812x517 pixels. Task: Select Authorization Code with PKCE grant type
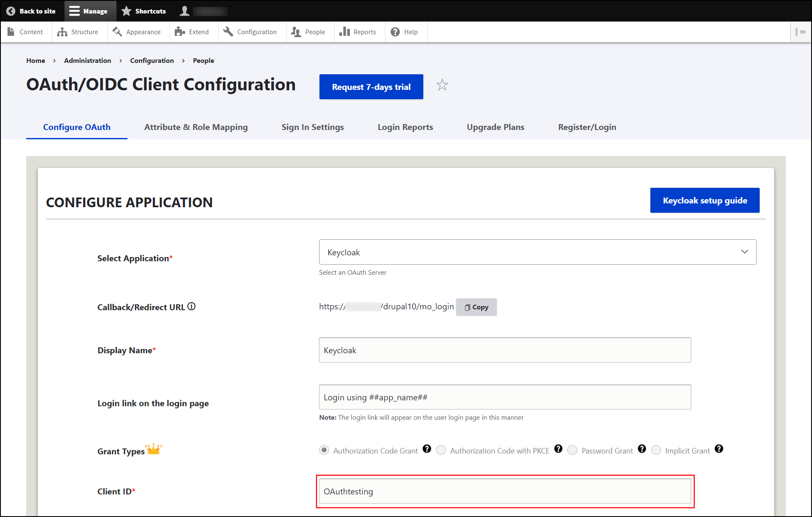(441, 450)
